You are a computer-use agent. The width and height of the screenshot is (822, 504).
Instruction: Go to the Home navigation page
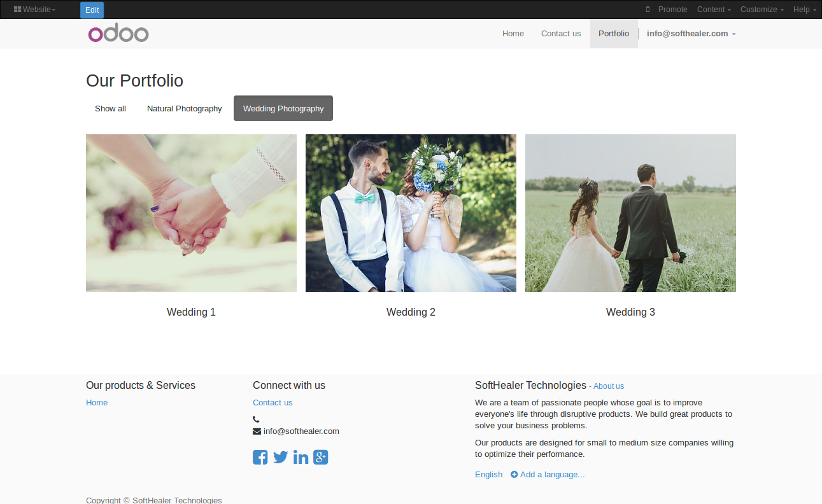click(513, 34)
